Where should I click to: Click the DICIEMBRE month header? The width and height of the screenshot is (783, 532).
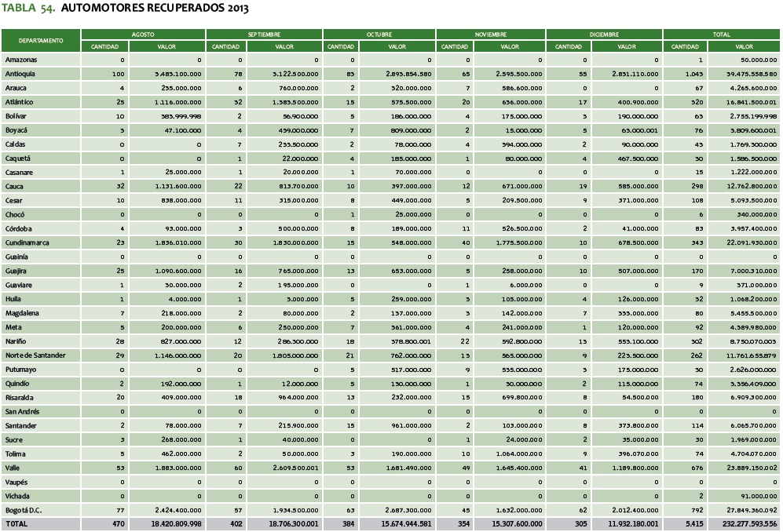tap(603, 35)
